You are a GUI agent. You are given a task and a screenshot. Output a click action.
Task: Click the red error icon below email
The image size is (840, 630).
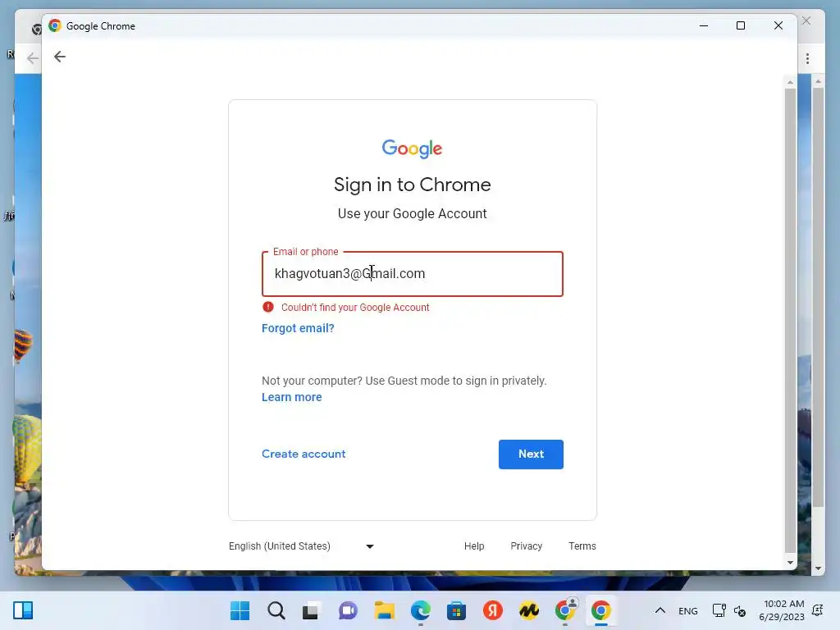(x=268, y=307)
